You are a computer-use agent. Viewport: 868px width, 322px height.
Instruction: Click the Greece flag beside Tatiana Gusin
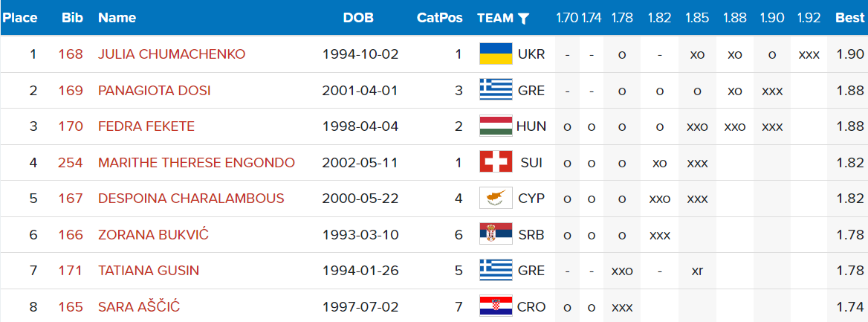point(496,271)
